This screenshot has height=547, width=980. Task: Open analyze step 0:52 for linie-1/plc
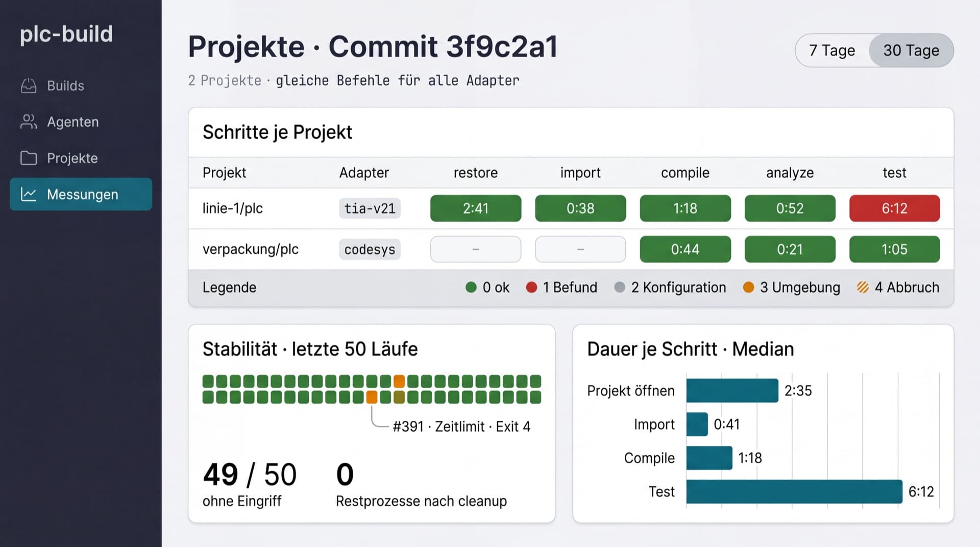pyautogui.click(x=790, y=208)
